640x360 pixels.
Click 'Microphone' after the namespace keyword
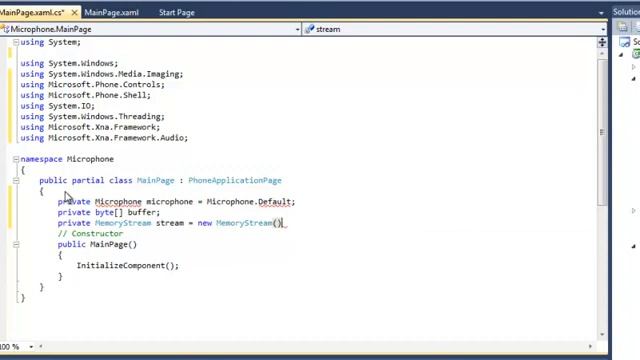[90, 159]
